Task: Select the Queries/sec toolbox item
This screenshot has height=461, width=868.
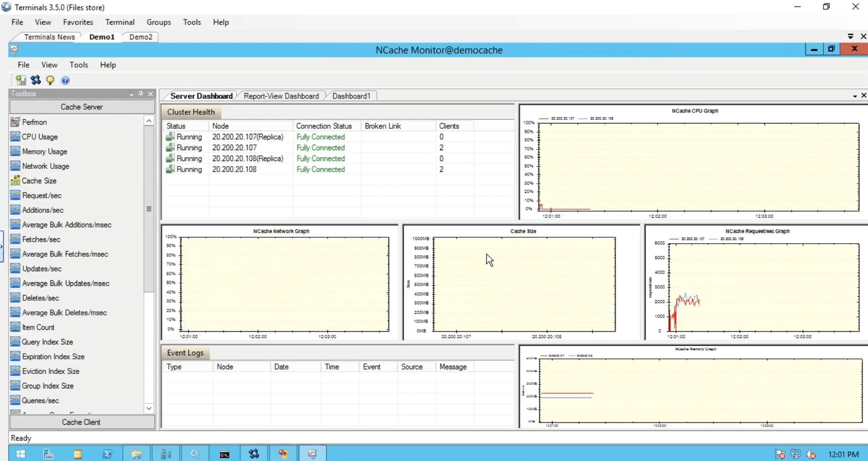Action: 35,400
